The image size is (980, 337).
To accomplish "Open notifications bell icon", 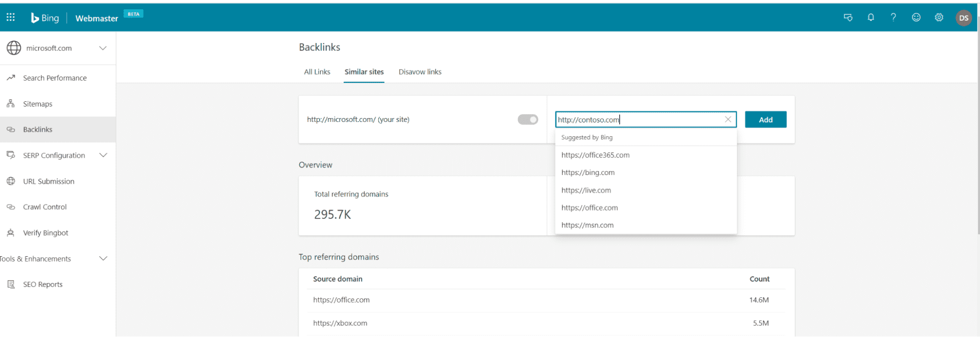I will pyautogui.click(x=871, y=18).
